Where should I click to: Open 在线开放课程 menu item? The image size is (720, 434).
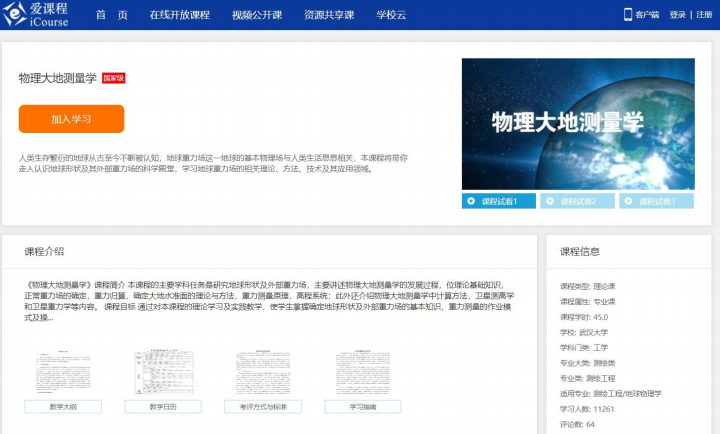179,15
